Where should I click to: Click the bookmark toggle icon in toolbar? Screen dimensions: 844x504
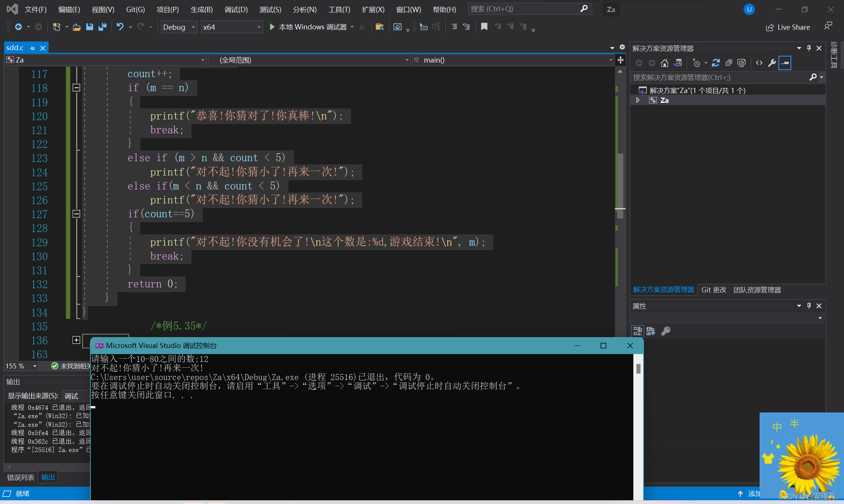[x=484, y=27]
